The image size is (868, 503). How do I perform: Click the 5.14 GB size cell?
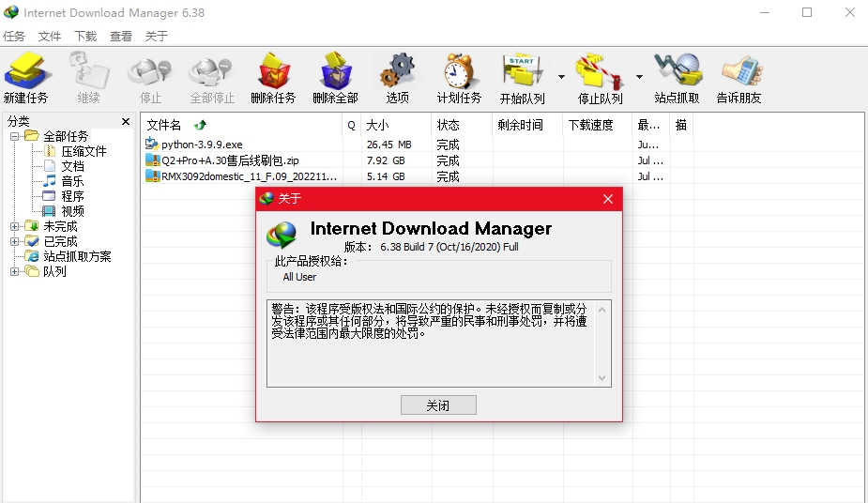pyautogui.click(x=386, y=176)
